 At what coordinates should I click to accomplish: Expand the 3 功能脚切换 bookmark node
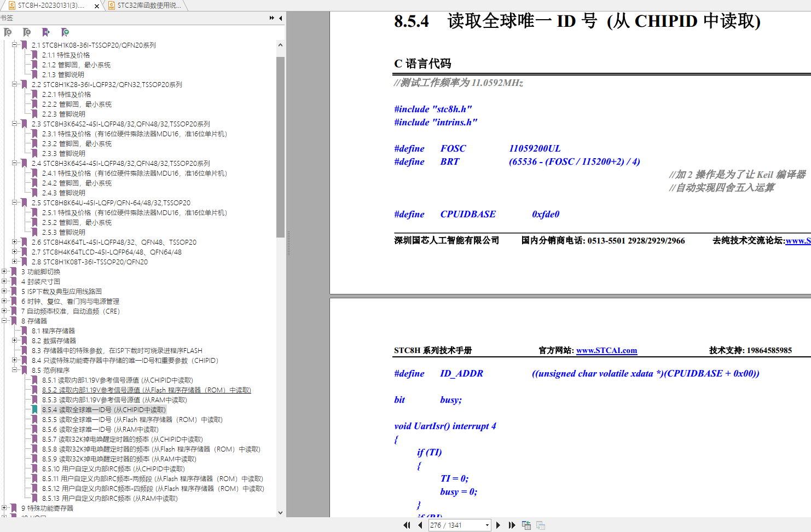[4, 271]
